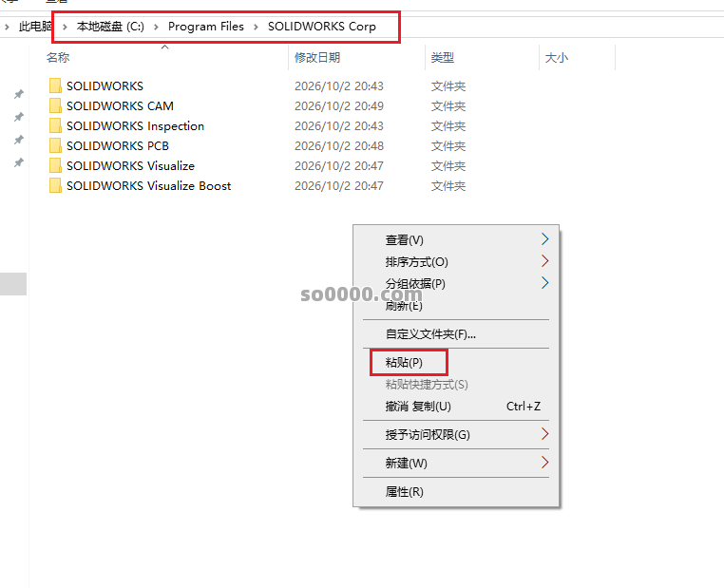Click the Ctrl+Z shortcut label

click(524, 407)
